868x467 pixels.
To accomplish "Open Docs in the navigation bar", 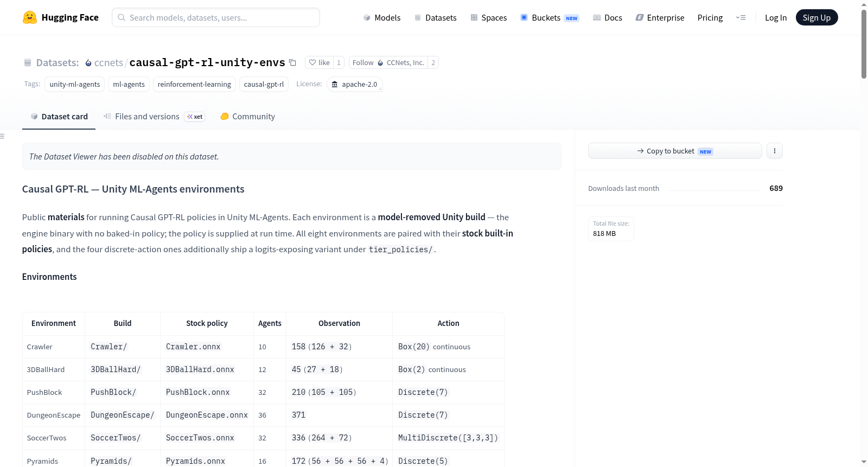I will [x=607, y=17].
